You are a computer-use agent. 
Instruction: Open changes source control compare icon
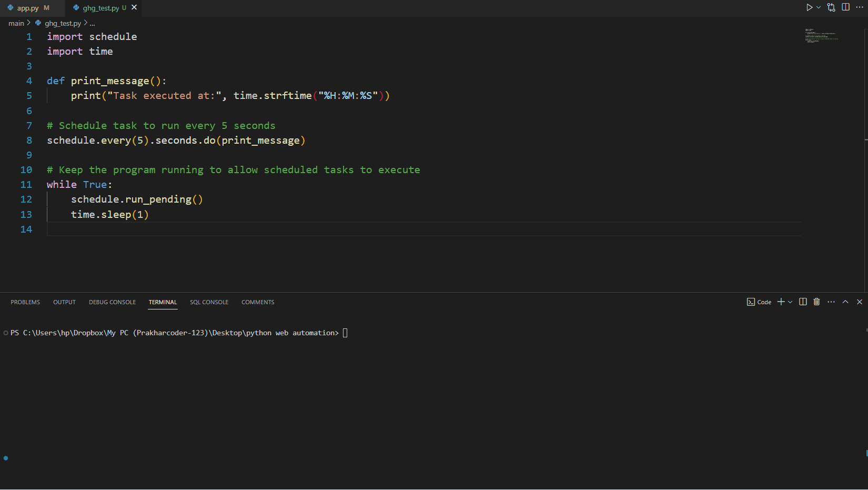point(831,7)
